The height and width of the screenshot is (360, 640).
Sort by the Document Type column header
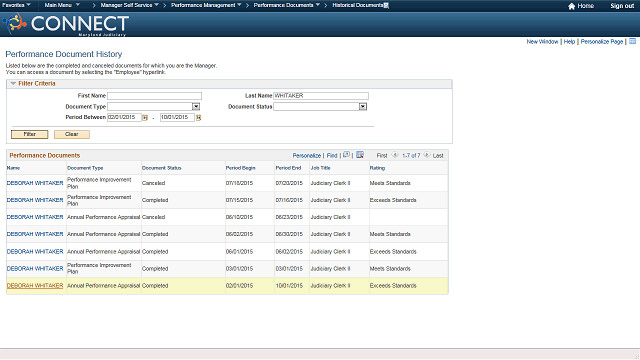(85, 168)
